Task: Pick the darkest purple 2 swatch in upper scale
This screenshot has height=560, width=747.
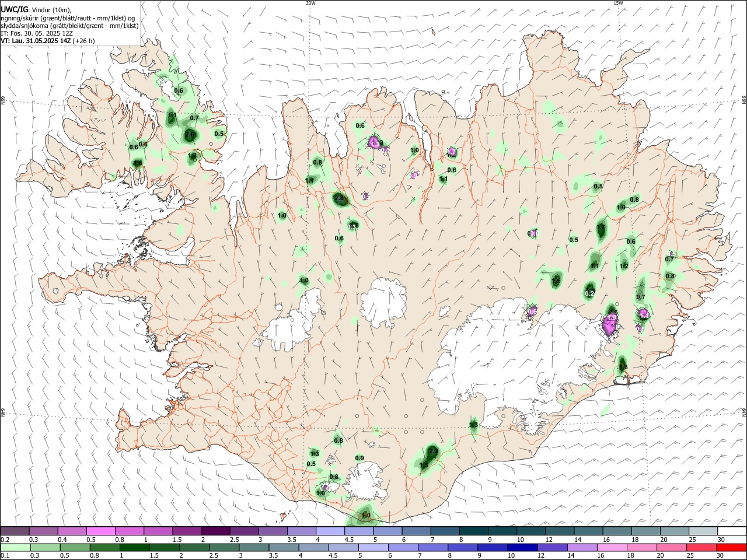Action: [215, 531]
